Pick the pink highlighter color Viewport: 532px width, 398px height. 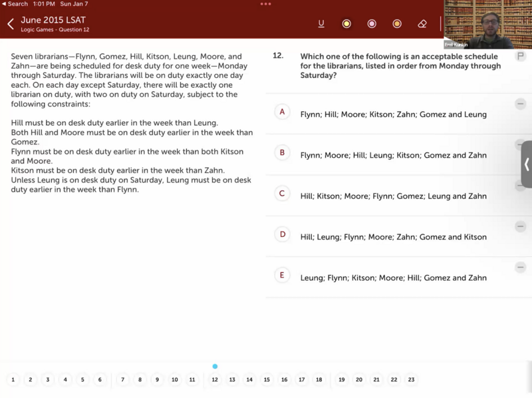coord(372,24)
